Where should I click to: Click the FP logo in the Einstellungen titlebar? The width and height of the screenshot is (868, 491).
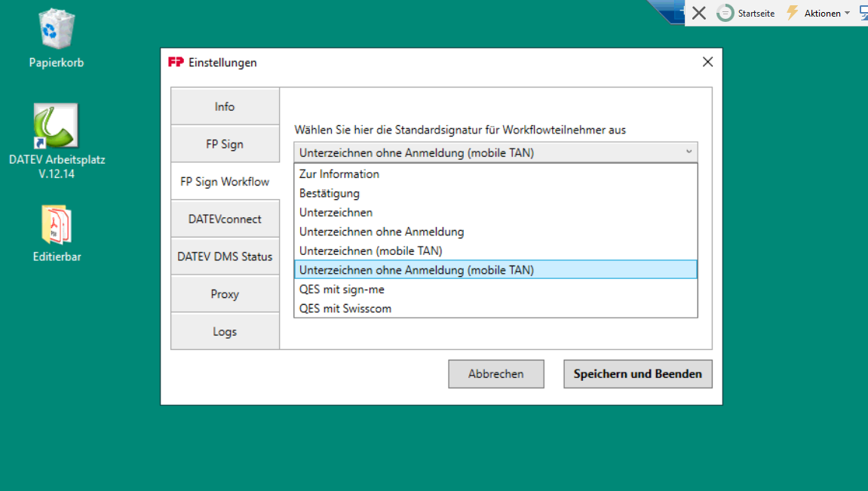click(x=174, y=63)
